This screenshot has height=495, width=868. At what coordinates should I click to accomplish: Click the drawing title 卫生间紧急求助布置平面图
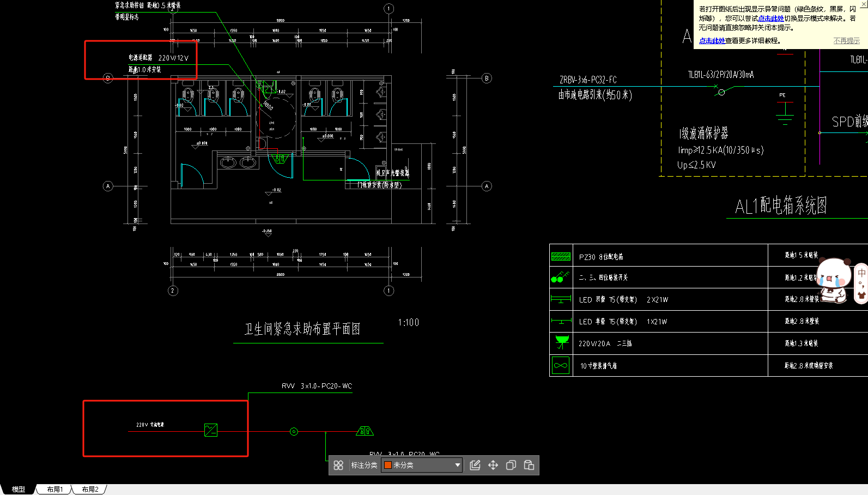click(x=302, y=329)
